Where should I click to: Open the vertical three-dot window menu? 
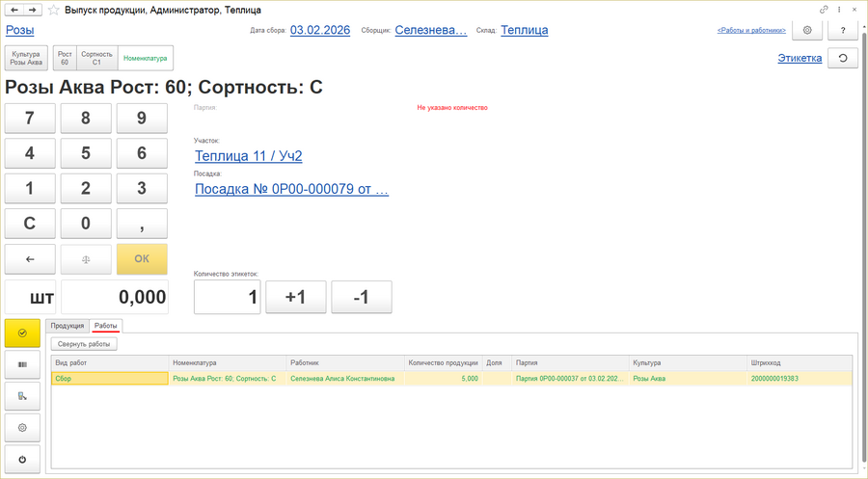click(839, 10)
